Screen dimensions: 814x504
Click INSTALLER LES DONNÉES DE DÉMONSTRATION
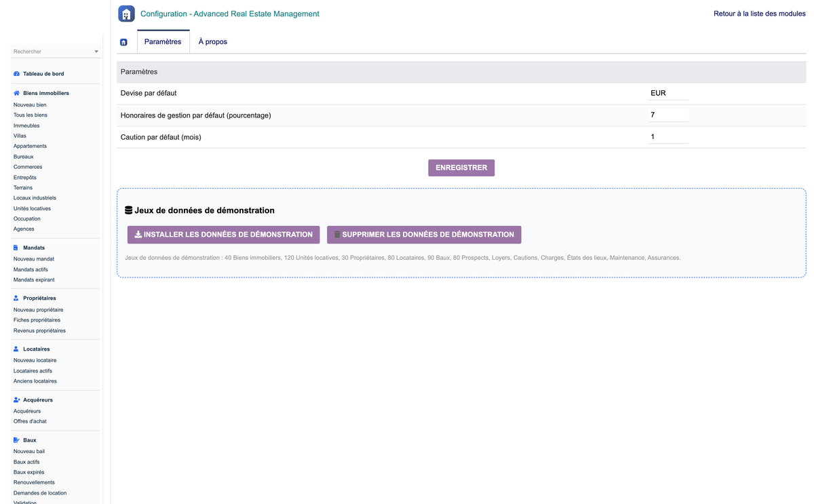click(223, 235)
